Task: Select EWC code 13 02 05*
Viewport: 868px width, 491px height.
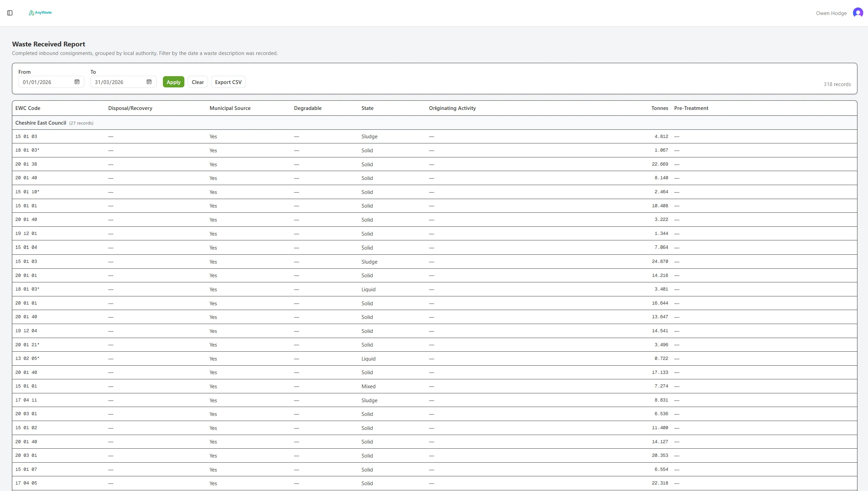Action: [27, 359]
